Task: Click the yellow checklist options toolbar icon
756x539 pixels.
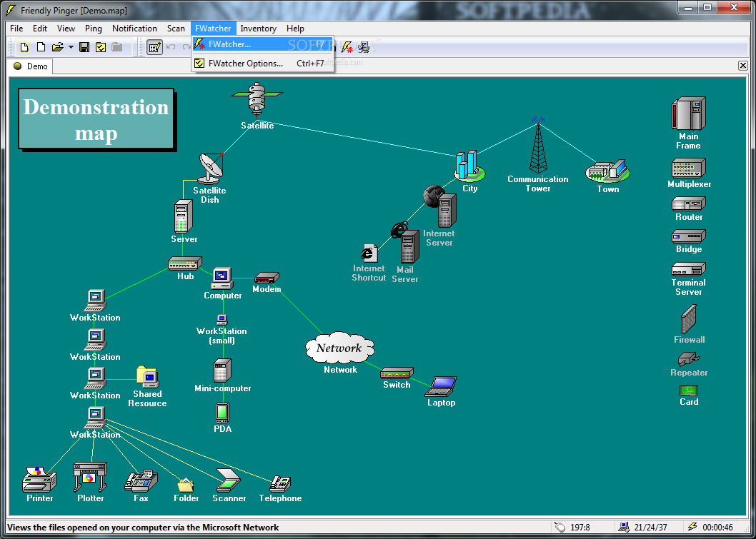Action: (x=101, y=47)
